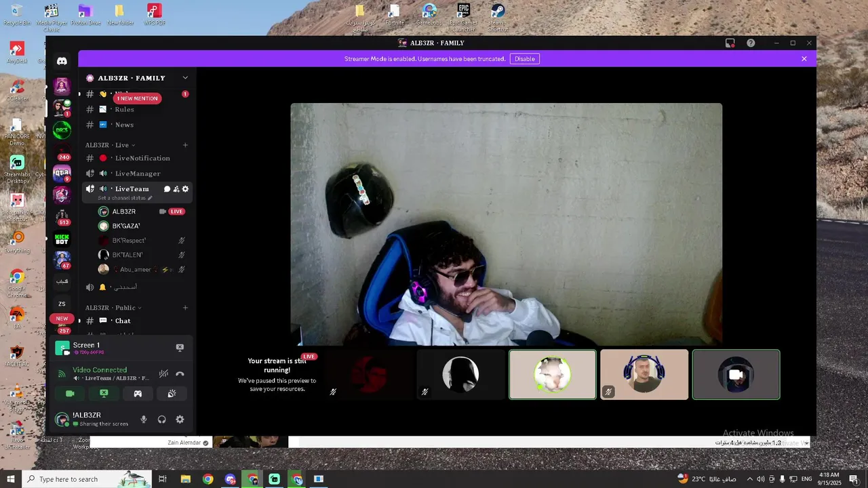
Task: Open Discord user settings gear
Action: (x=180, y=420)
